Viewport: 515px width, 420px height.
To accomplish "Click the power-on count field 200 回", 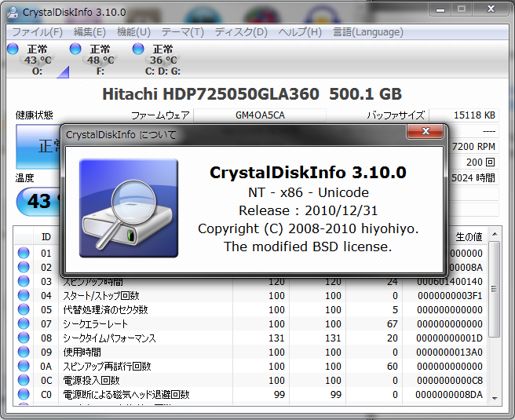I will tap(473, 163).
